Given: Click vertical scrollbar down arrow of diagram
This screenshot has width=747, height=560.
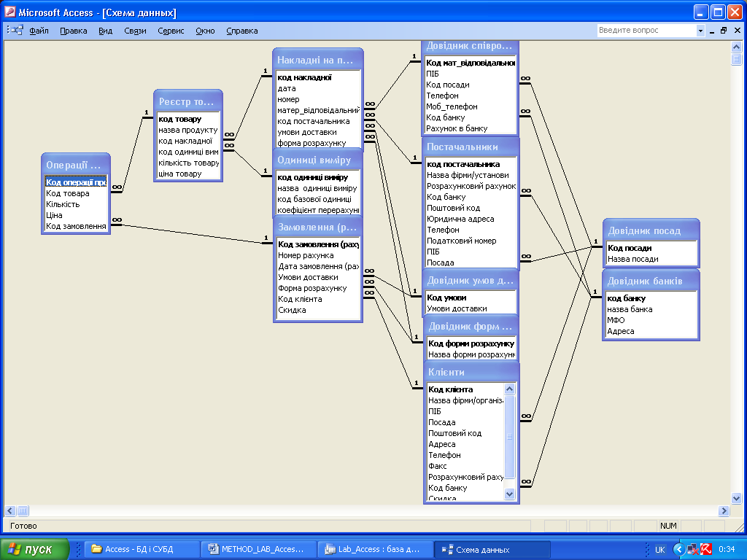Looking at the screenshot, I should [736, 499].
